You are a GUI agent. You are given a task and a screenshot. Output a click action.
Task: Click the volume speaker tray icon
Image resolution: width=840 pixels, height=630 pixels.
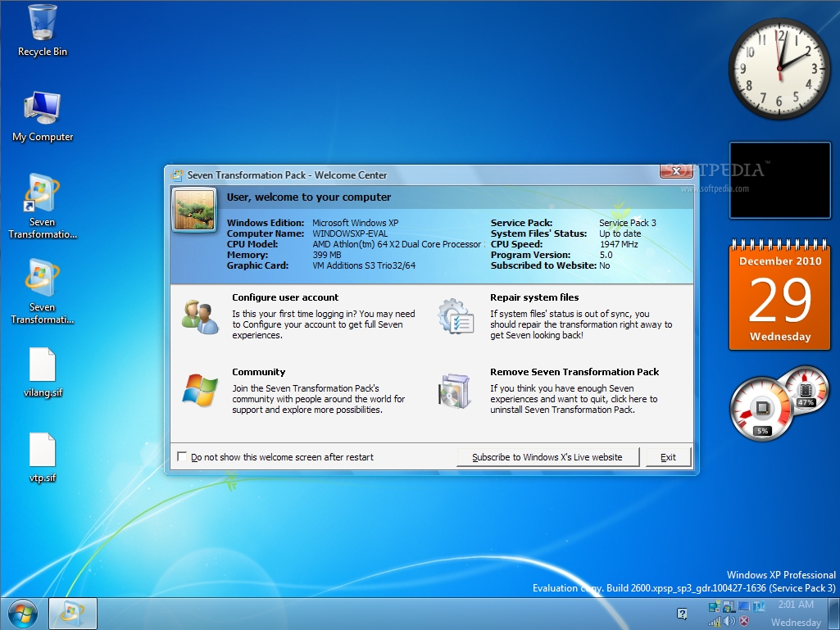729,621
